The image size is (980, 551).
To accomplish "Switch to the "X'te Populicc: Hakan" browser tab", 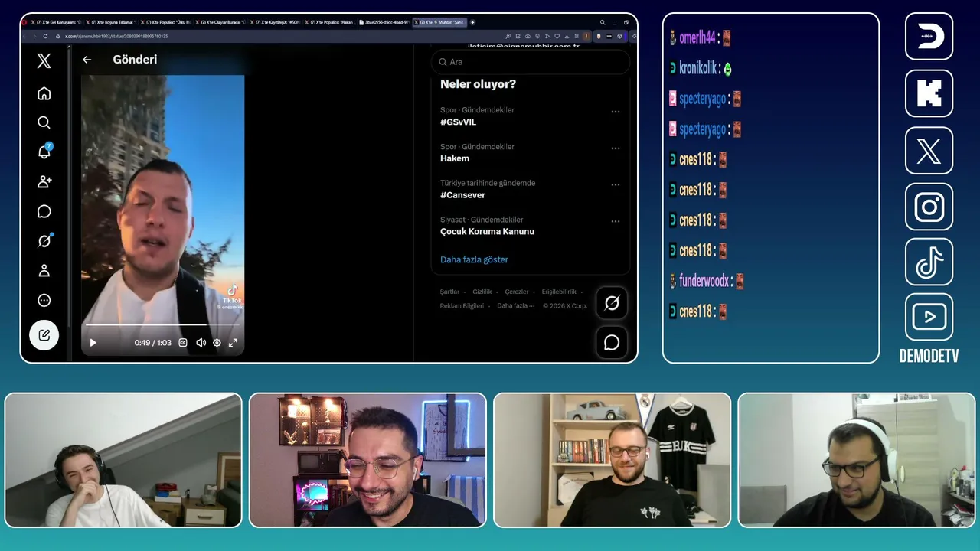I will click(x=329, y=23).
